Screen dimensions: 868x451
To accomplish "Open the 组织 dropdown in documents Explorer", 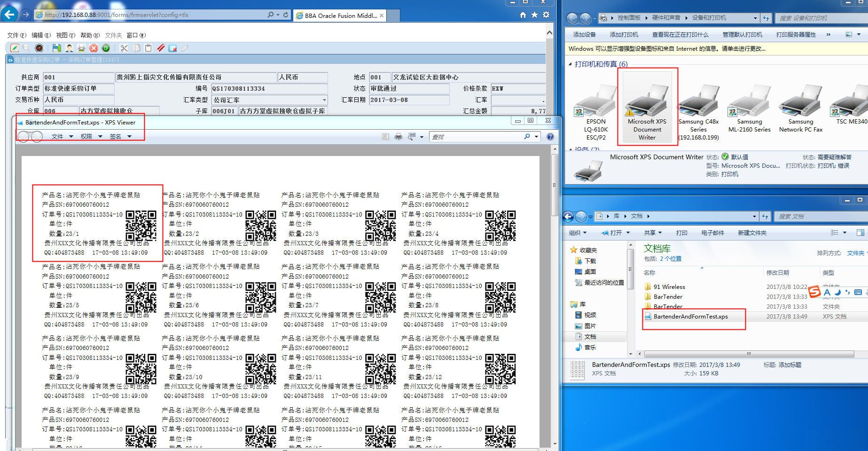I will 578,233.
